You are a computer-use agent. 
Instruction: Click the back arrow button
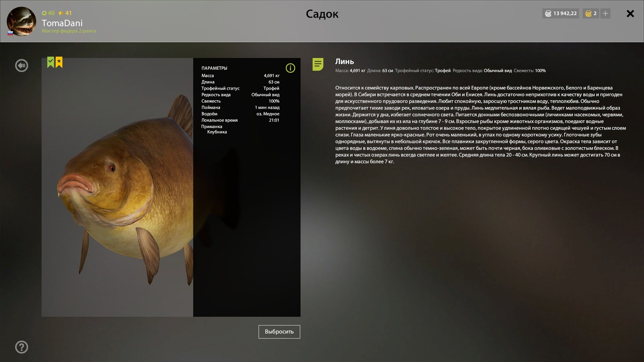[x=21, y=65]
